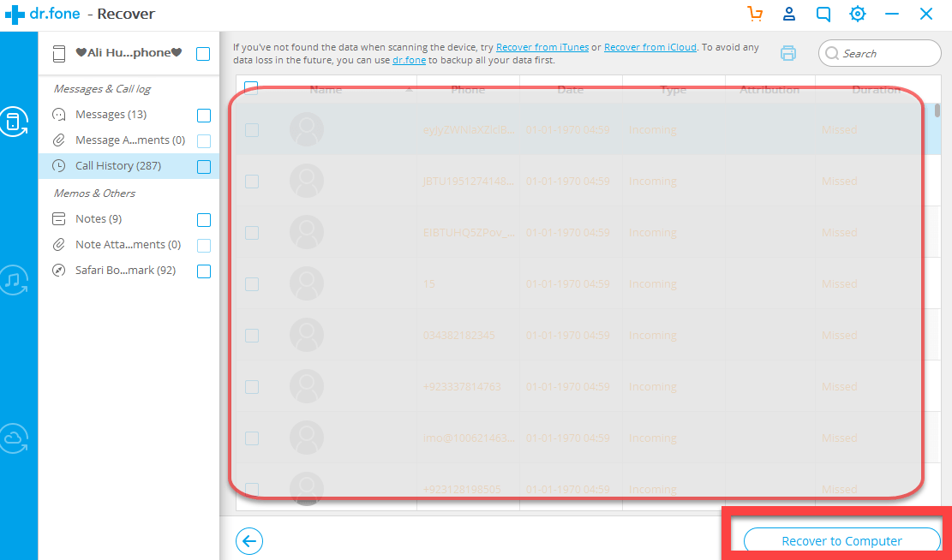Tick the Call History (287) checkbox
The width and height of the screenshot is (952, 560).
[204, 167]
